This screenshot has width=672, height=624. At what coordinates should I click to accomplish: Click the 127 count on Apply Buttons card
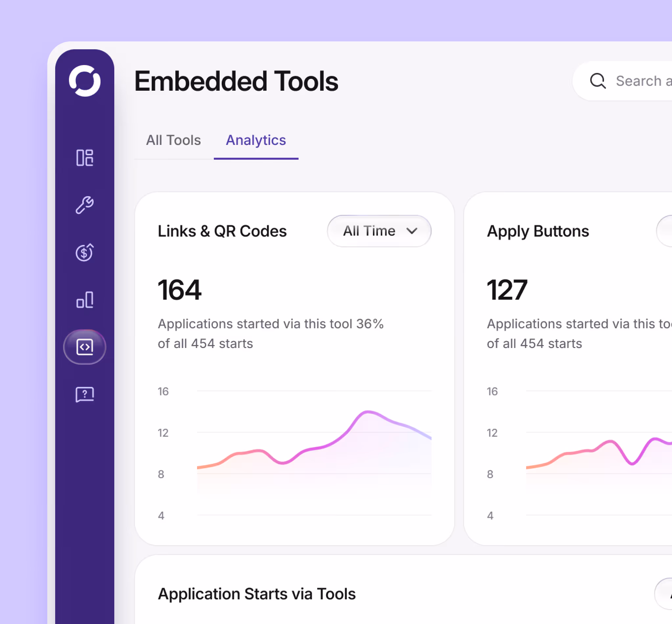click(507, 289)
